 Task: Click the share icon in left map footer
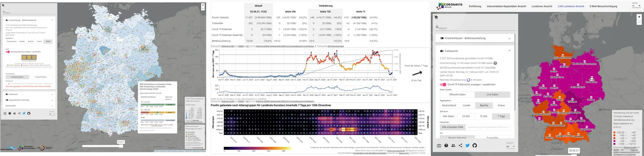coord(19,113)
